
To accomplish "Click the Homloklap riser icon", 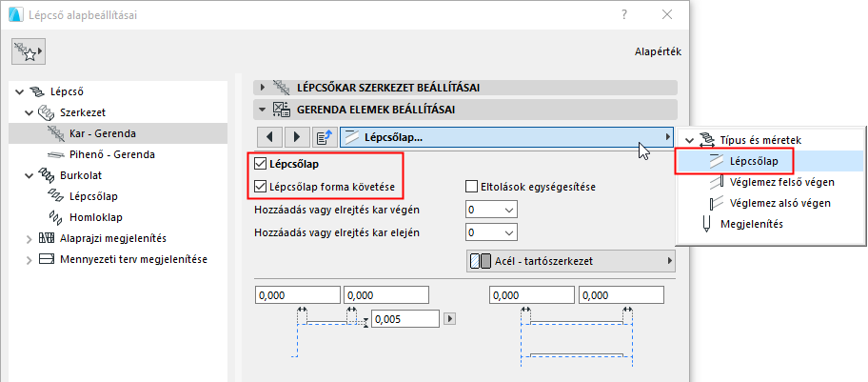I will point(57,217).
